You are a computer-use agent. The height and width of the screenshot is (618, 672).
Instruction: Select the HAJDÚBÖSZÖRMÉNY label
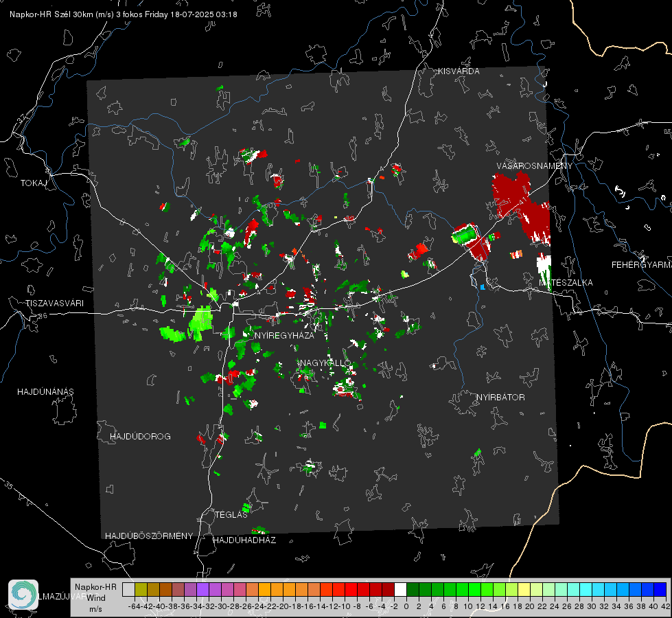tap(149, 536)
